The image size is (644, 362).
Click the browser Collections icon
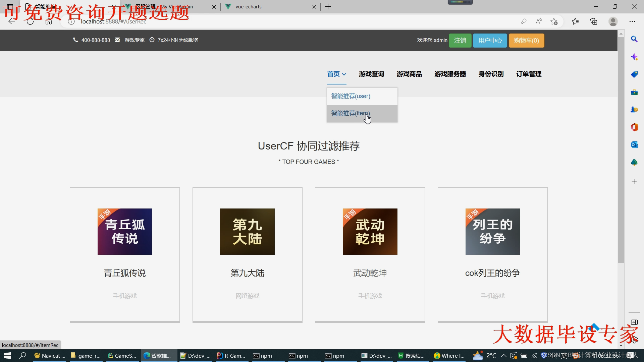[594, 21]
